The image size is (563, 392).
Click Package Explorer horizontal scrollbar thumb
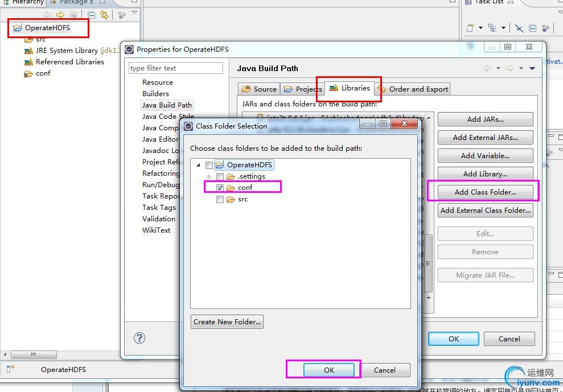pyautogui.click(x=34, y=354)
